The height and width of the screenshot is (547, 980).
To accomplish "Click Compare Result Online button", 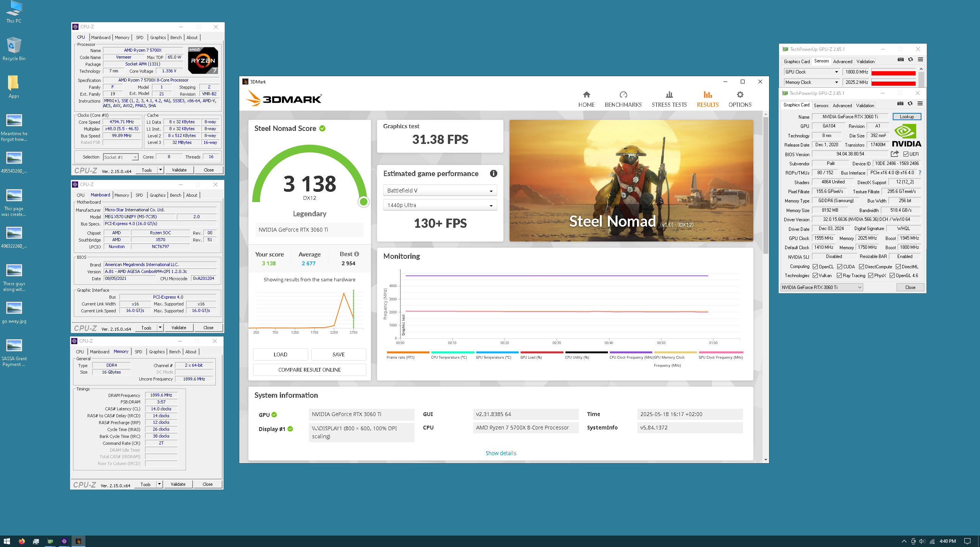I will [x=309, y=370].
